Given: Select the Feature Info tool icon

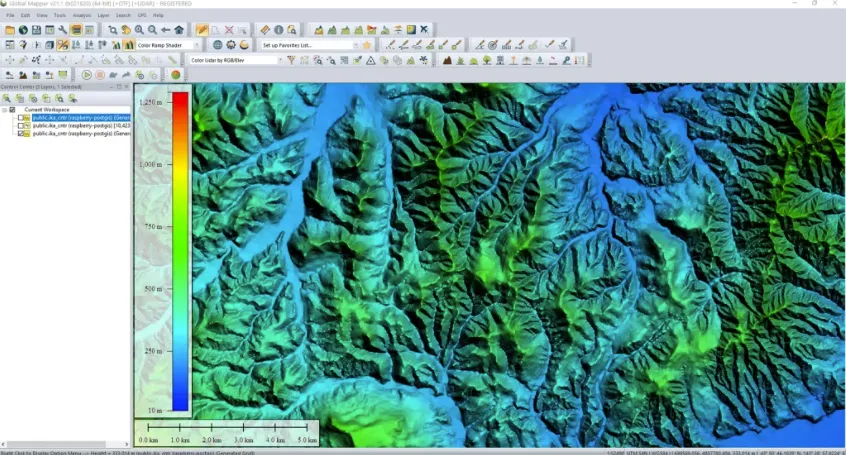Looking at the screenshot, I should click(279, 30).
